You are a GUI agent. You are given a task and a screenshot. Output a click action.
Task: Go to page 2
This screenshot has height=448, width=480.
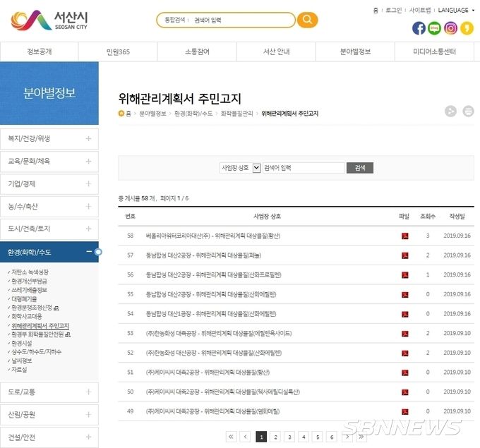point(275,437)
